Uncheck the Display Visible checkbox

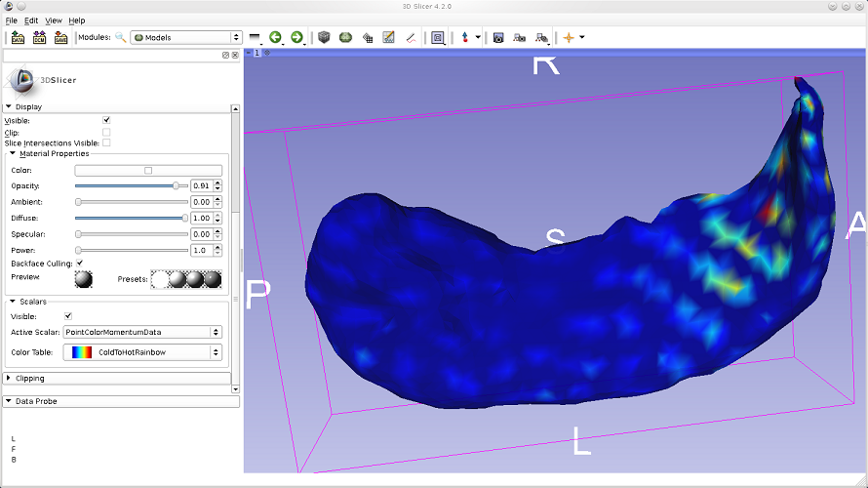pos(106,120)
